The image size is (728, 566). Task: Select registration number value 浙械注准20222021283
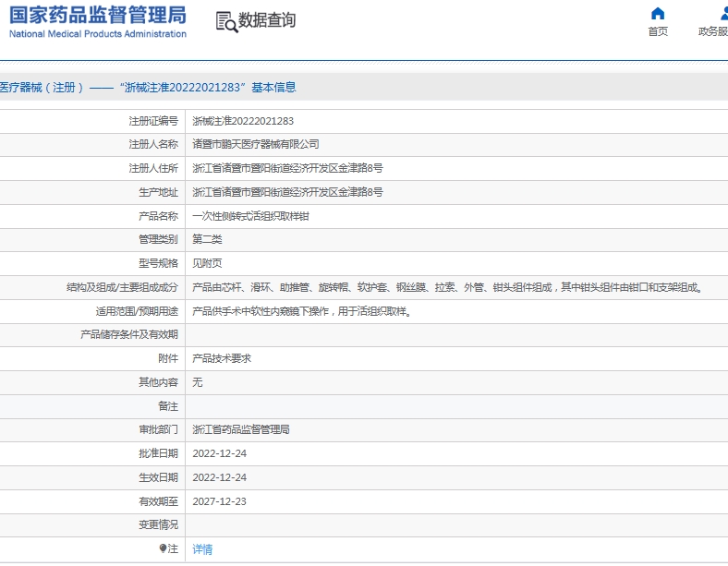coord(243,121)
